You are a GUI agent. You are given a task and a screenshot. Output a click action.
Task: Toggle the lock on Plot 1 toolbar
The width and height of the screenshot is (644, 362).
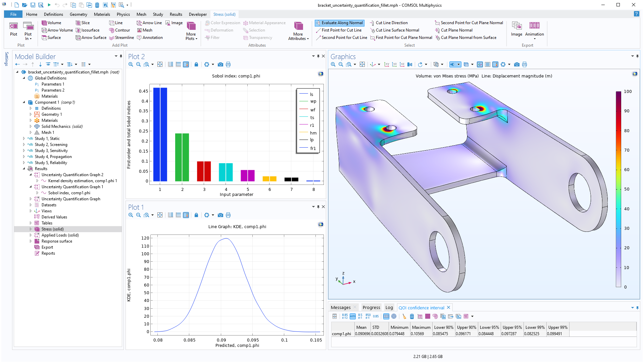[x=196, y=215]
